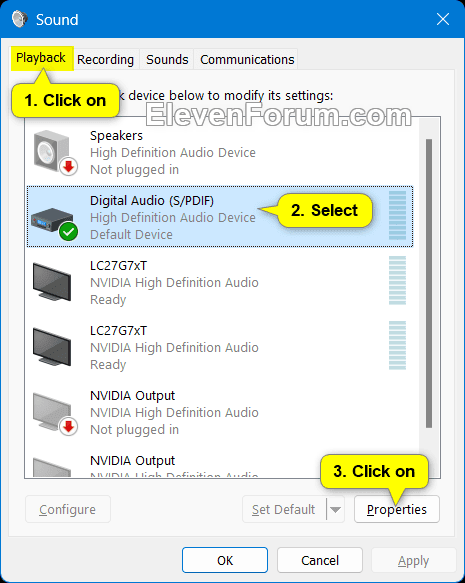Switch to the Playback tab
The height and width of the screenshot is (583, 465).
pos(41,58)
